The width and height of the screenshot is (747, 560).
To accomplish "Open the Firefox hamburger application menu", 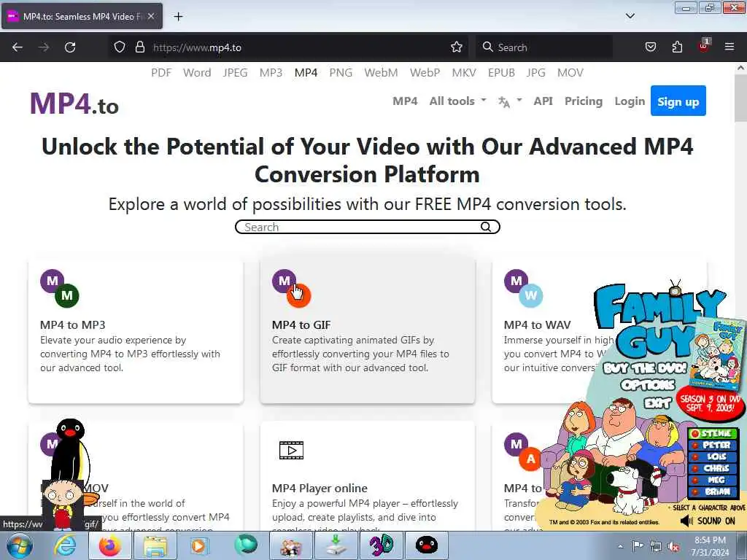I will (729, 47).
